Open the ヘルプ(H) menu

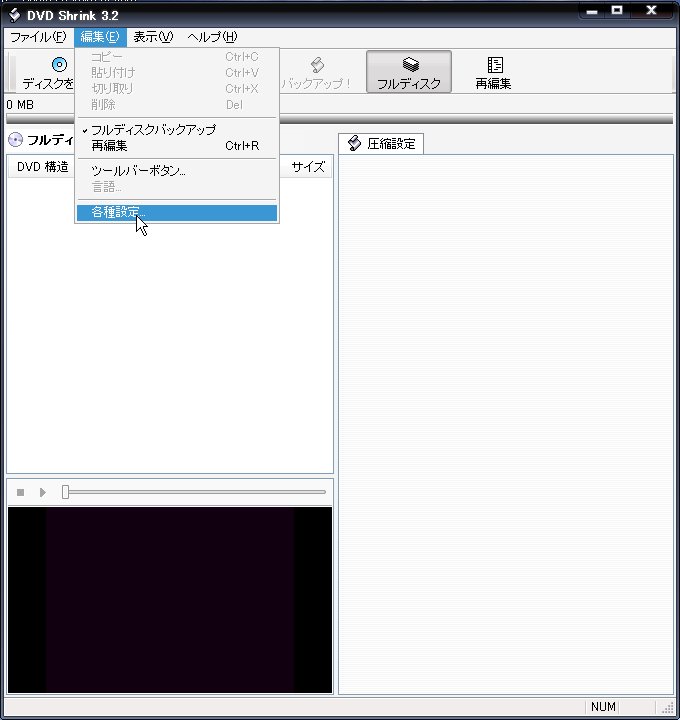(212, 37)
